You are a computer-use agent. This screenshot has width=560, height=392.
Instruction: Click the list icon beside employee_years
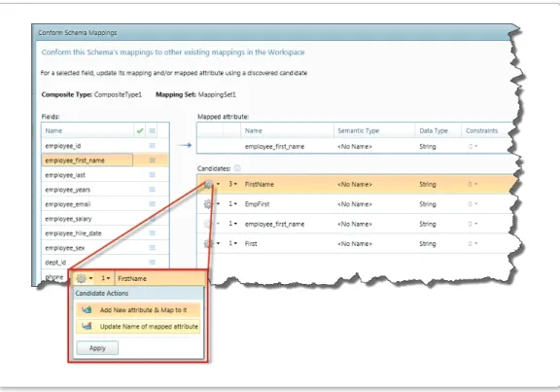click(152, 190)
